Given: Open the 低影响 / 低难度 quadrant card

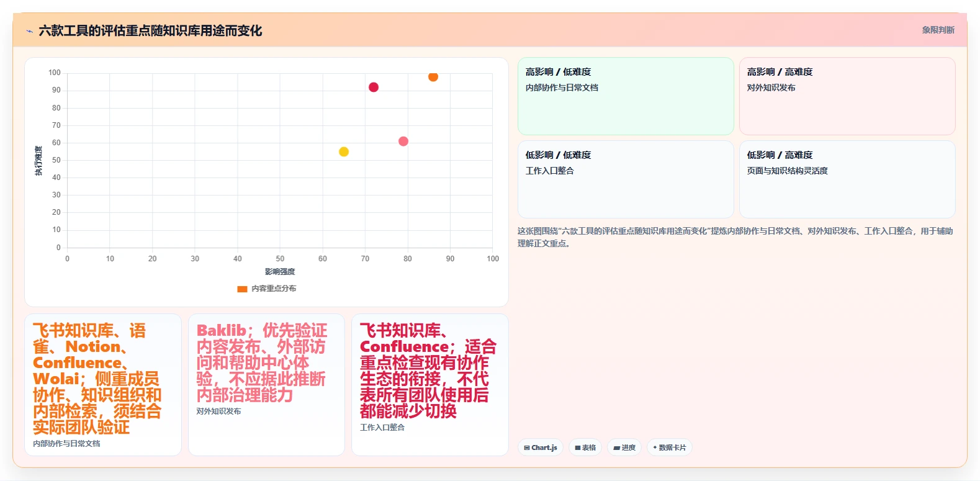Looking at the screenshot, I should pyautogui.click(x=626, y=179).
